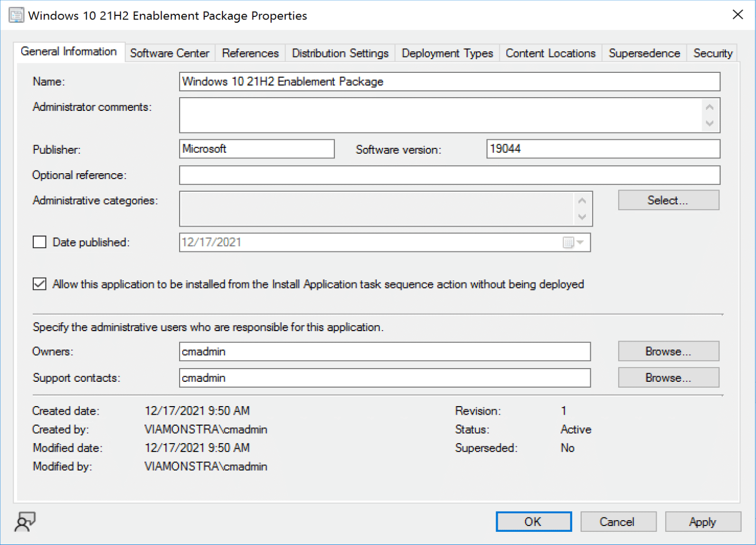
Task: Switch to the Software Center tab
Action: point(170,53)
